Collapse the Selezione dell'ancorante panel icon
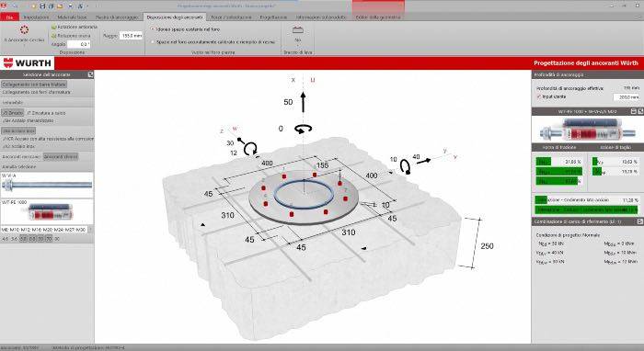The image size is (644, 351). [91, 74]
